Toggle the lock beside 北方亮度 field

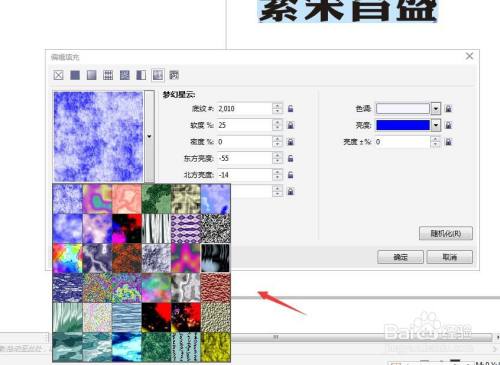(291, 175)
